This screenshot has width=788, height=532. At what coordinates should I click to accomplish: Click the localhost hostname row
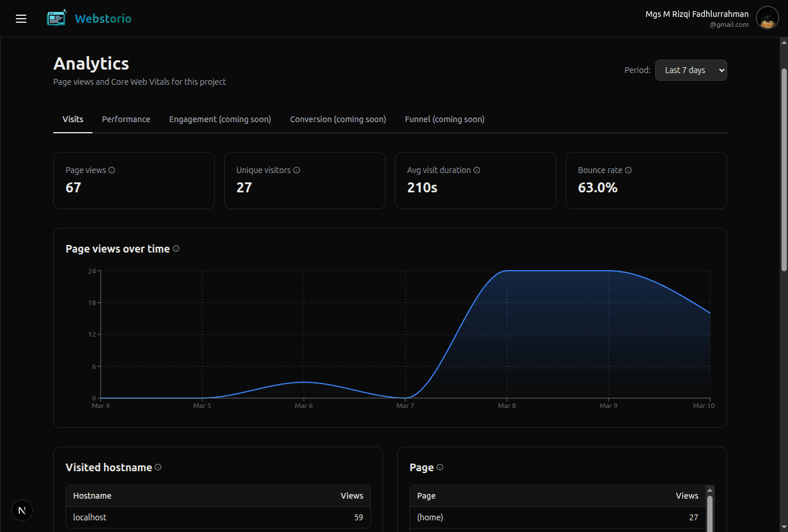coord(218,517)
